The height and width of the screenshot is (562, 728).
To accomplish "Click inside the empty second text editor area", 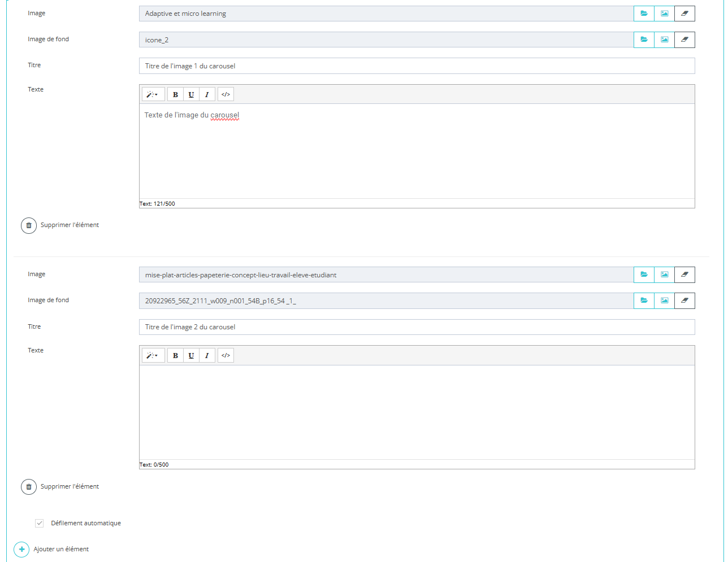I will coord(417,412).
